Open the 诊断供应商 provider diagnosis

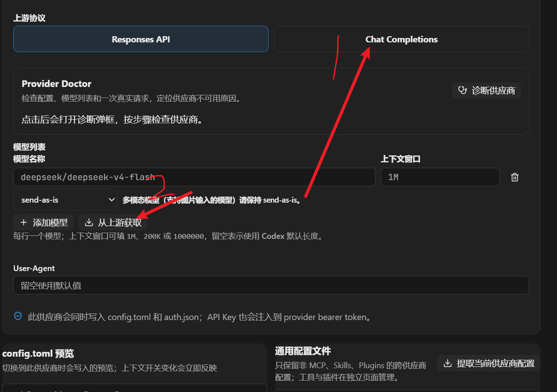click(x=487, y=90)
